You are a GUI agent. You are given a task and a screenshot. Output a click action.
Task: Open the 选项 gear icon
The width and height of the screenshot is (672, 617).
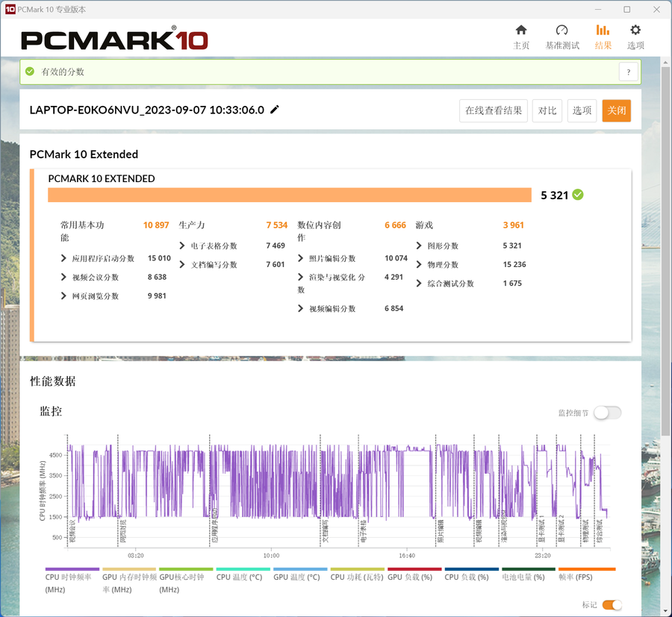[635, 30]
